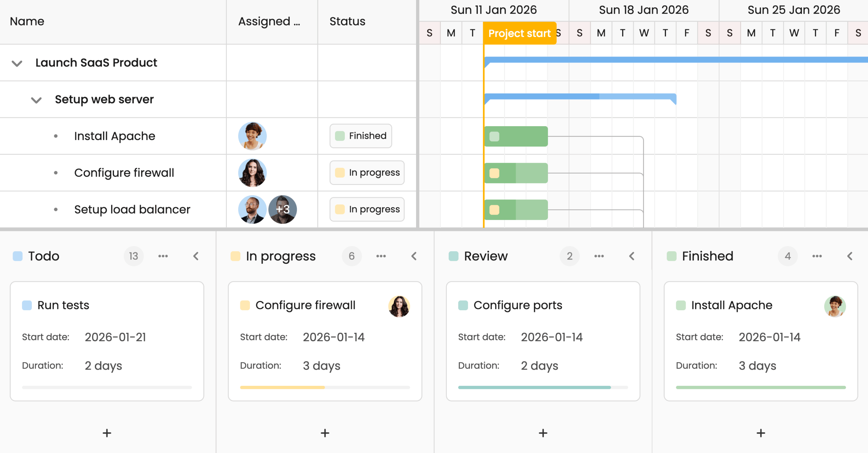Open the Todo column options menu

[163, 256]
